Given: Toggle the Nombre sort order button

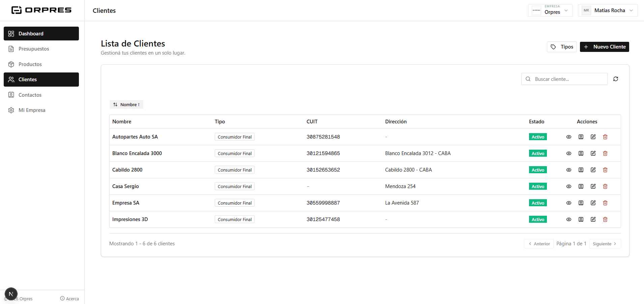Looking at the screenshot, I should (126, 104).
